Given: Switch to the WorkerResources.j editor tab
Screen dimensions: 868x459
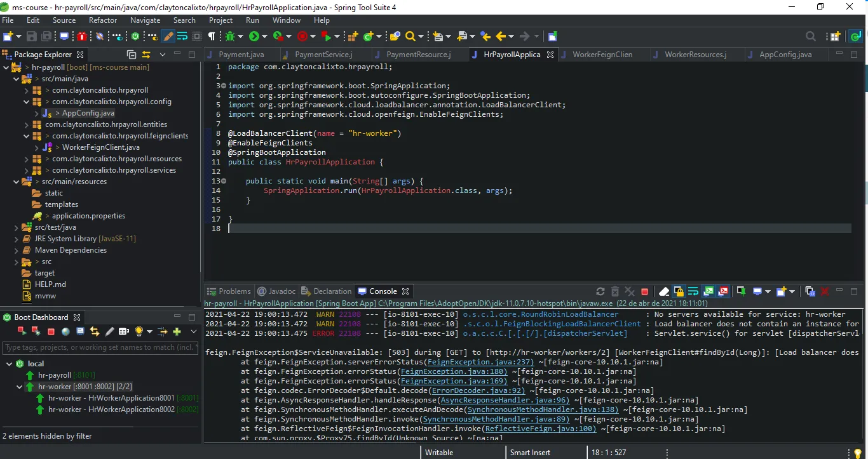Looking at the screenshot, I should (x=695, y=55).
